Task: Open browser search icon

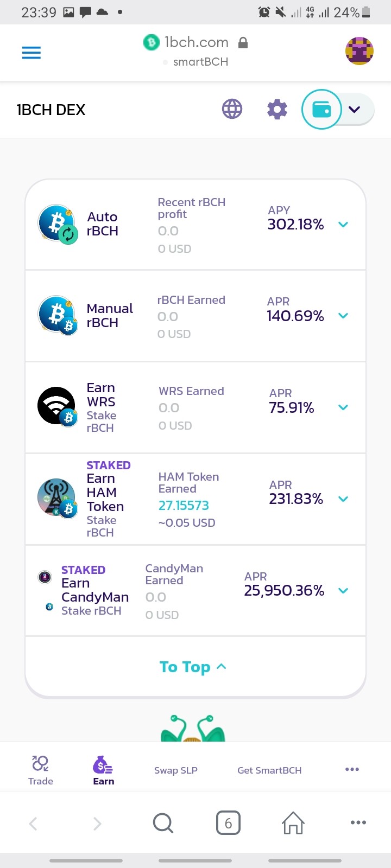Action: pos(163,823)
